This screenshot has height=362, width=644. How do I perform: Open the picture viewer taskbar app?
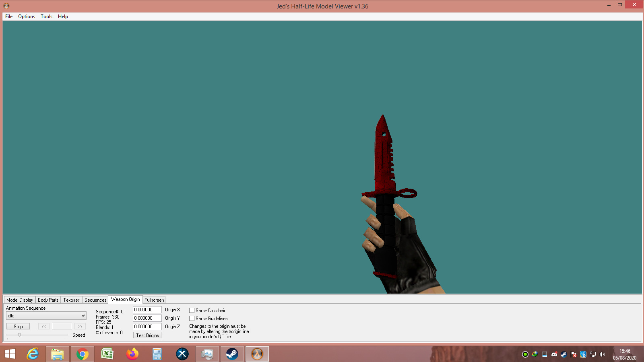pyautogui.click(x=207, y=354)
